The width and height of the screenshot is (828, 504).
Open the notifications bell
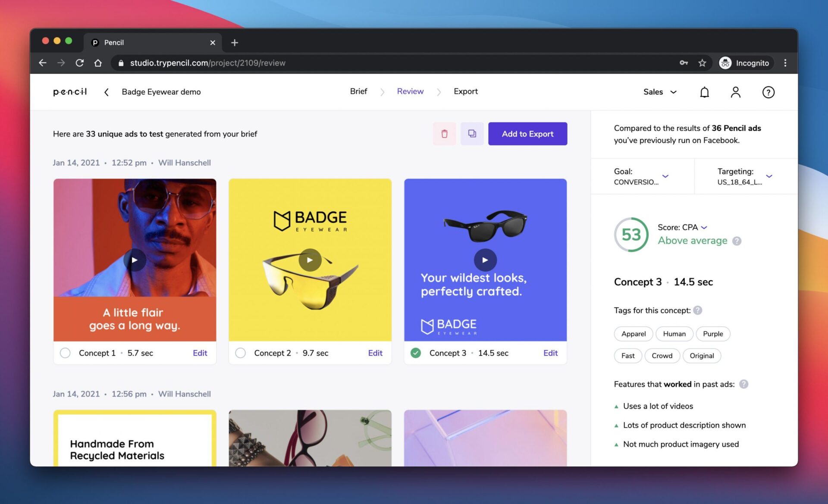(704, 92)
